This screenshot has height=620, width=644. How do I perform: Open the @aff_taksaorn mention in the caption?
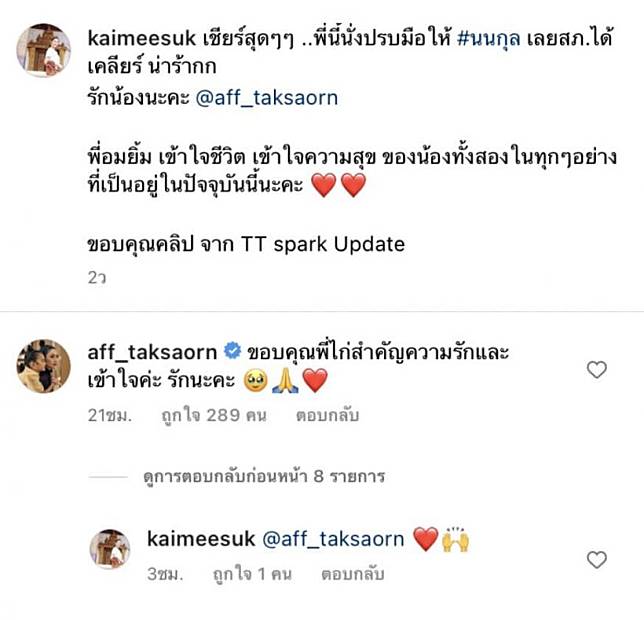(x=267, y=98)
